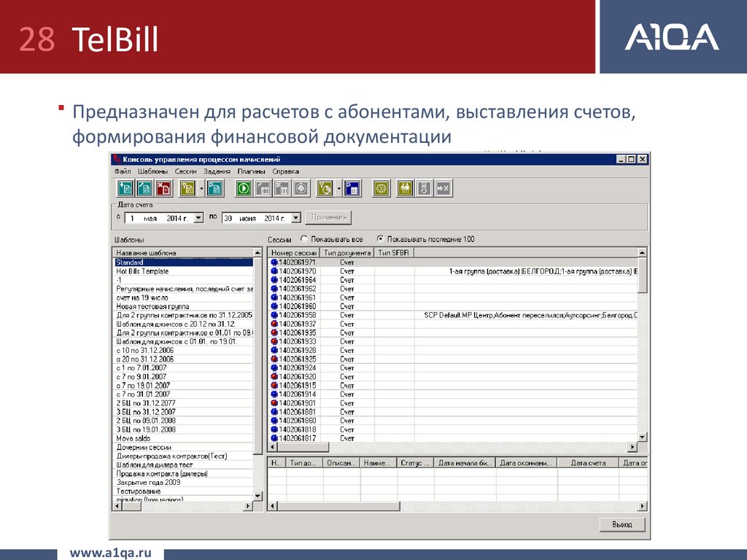Open dropdown arrow next to session filter icon

pyautogui.click(x=338, y=189)
